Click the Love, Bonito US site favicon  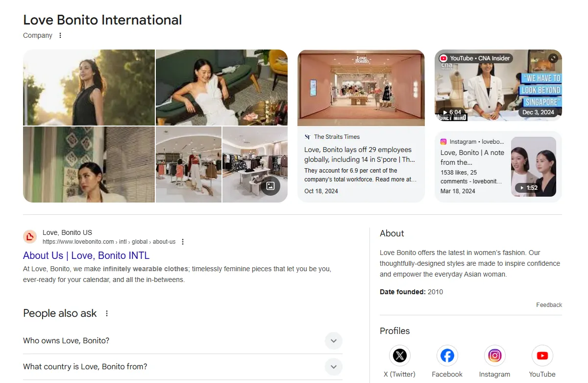[x=30, y=237]
